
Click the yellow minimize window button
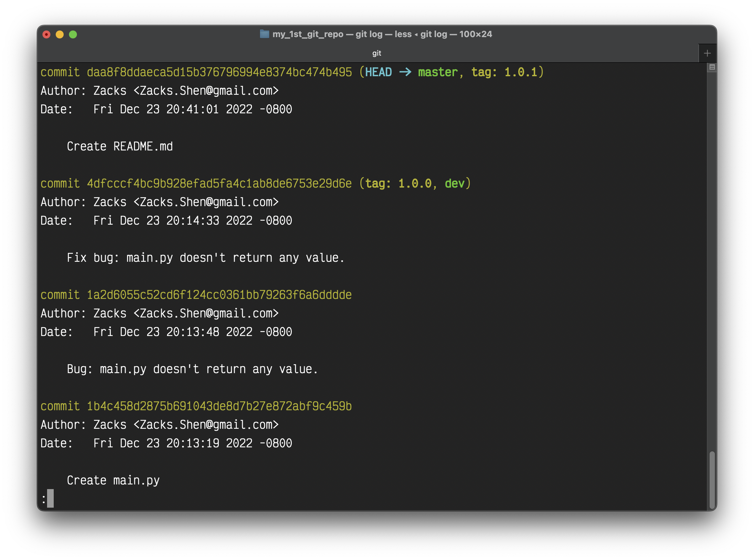click(60, 34)
